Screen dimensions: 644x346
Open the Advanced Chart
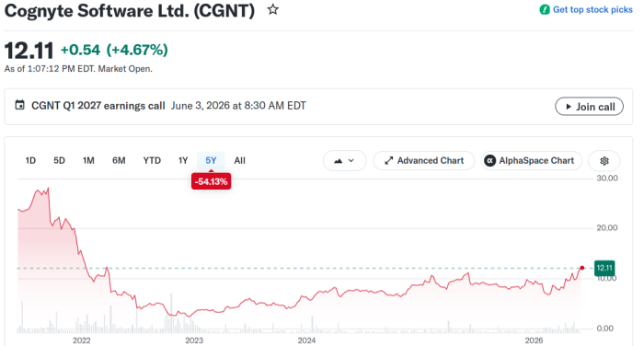424,161
